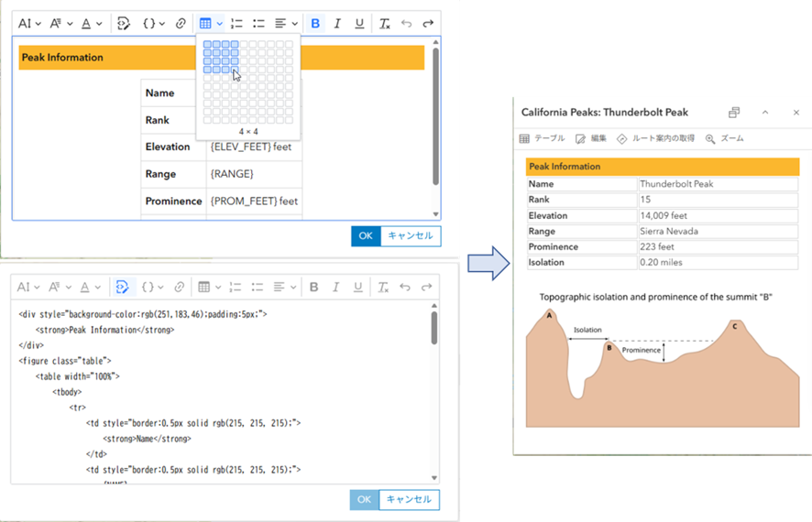Toggle source mode icon in bottom editor
Image resolution: width=812 pixels, height=522 pixels.
click(x=122, y=288)
